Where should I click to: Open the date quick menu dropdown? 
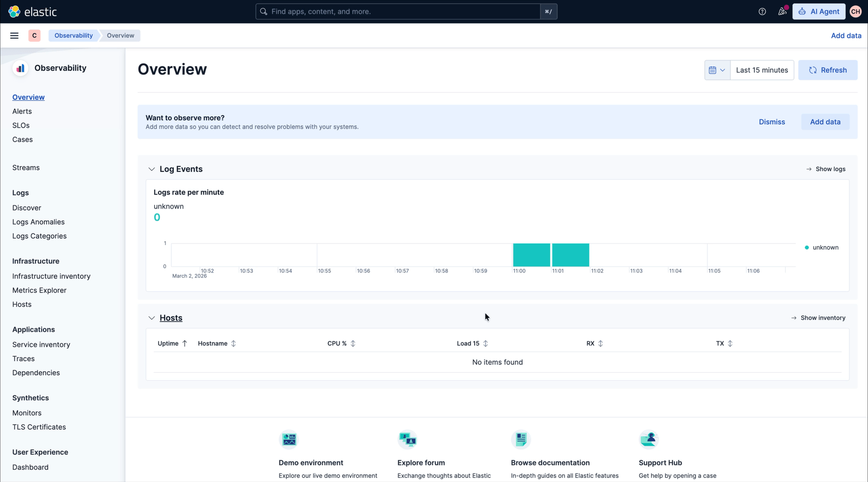[717, 70]
